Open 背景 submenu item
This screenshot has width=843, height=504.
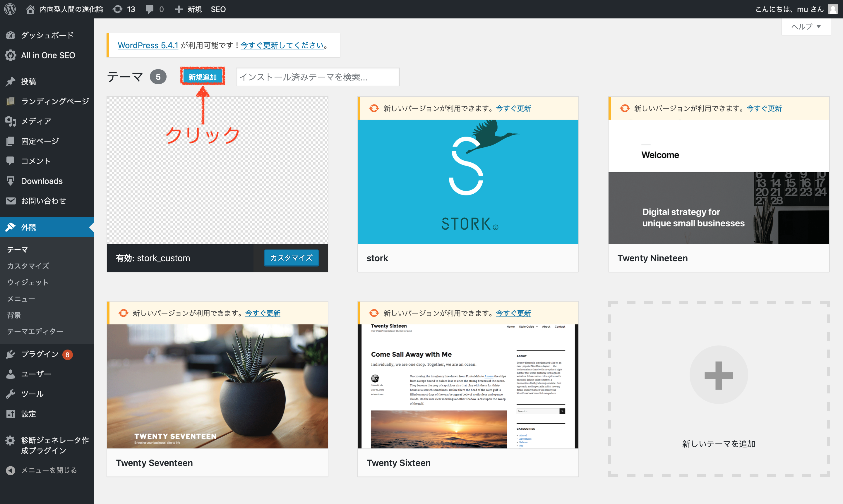click(x=14, y=315)
